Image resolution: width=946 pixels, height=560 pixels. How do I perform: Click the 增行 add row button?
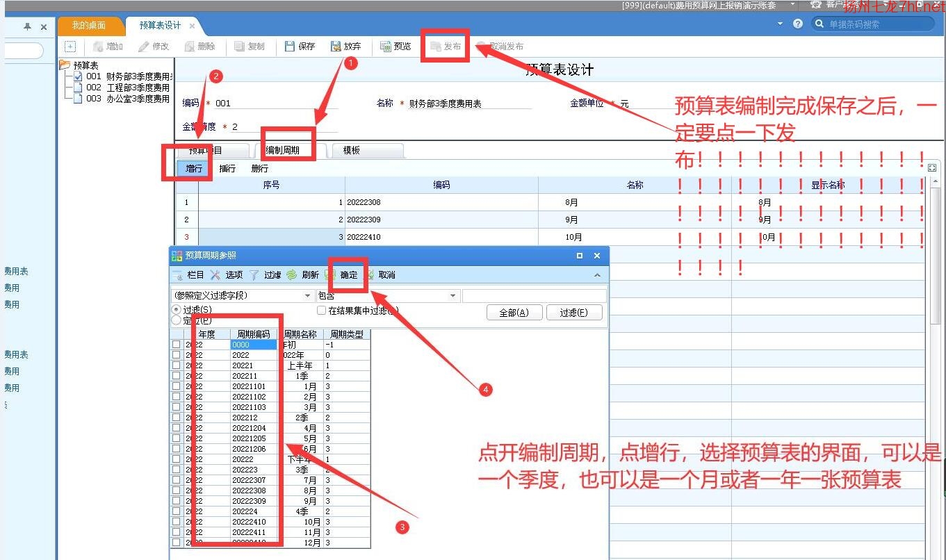194,168
